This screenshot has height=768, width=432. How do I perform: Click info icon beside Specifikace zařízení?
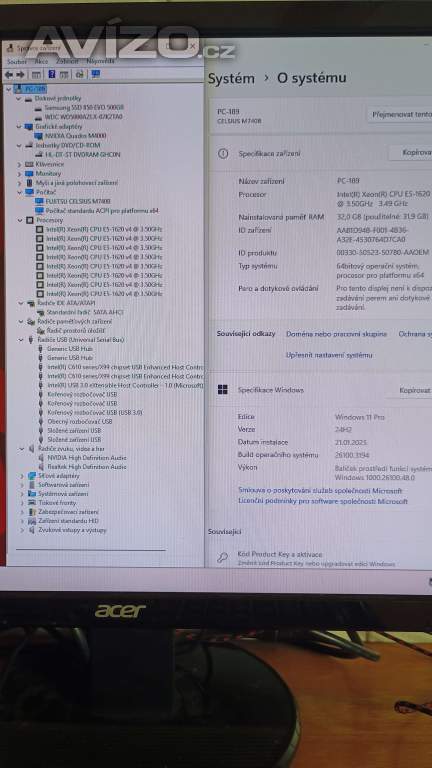223,154
